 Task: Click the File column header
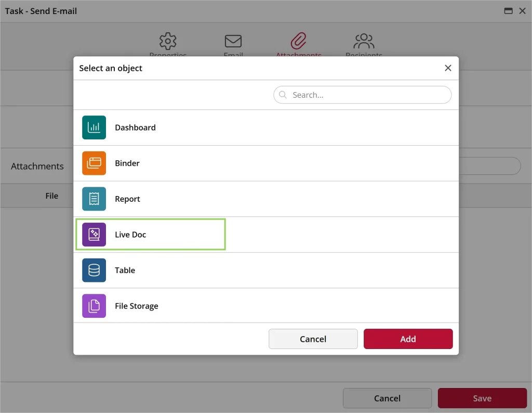[52, 196]
